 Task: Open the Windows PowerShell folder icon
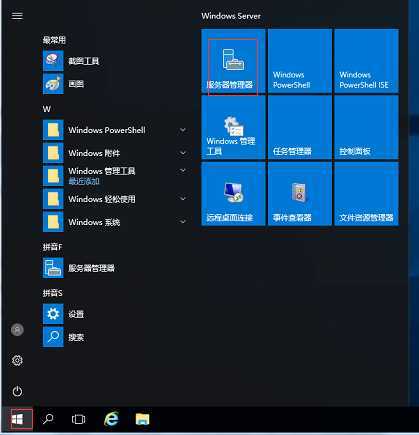(53, 130)
